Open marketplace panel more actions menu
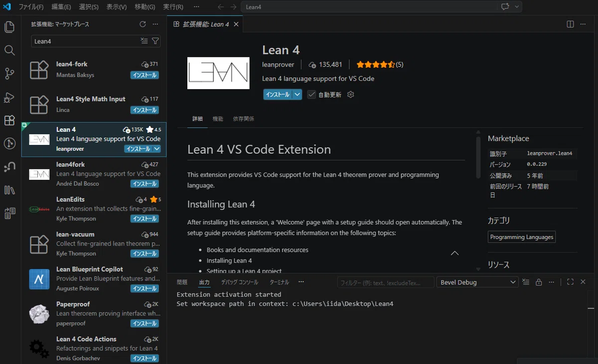Viewport: 598px width, 364px height. click(x=155, y=24)
